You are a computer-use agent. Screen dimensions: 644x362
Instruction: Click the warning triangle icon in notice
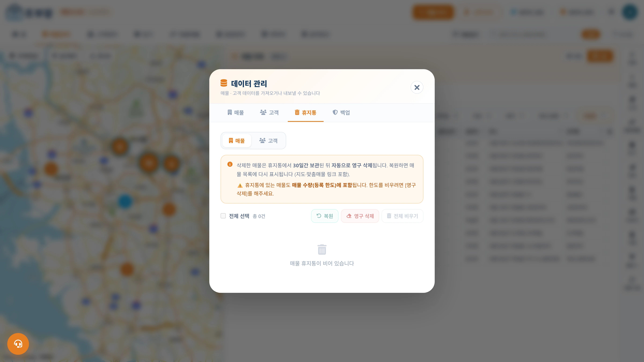pos(240,186)
